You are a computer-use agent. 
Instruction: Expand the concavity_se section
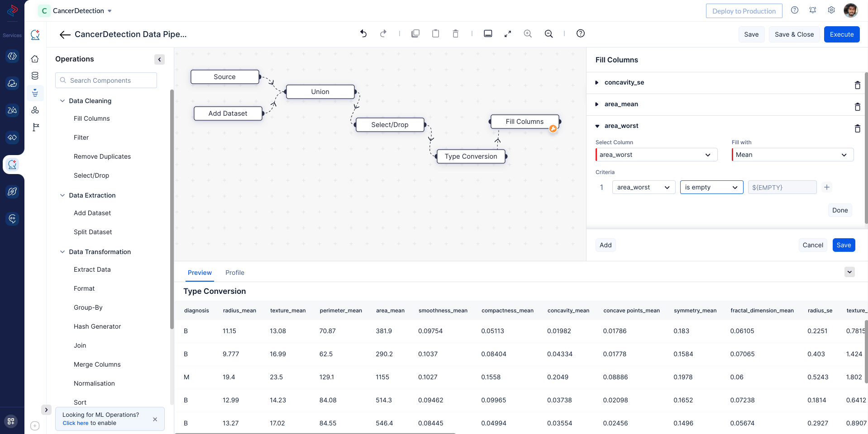pos(597,82)
